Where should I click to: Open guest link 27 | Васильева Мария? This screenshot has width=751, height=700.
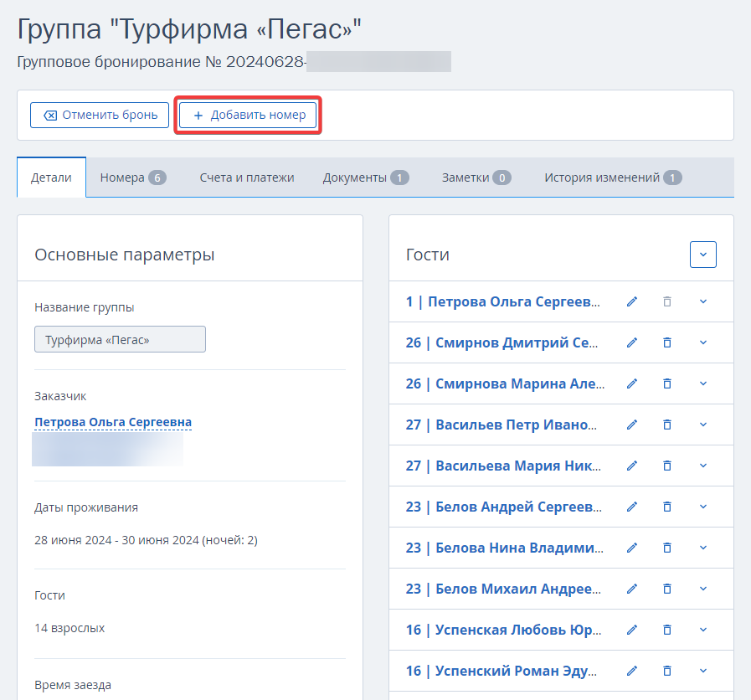click(x=503, y=466)
